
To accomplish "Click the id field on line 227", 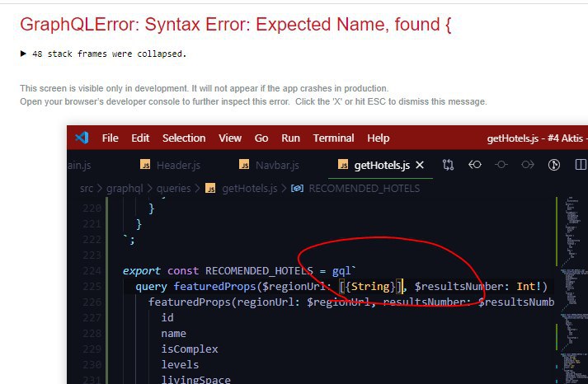I will tap(167, 318).
